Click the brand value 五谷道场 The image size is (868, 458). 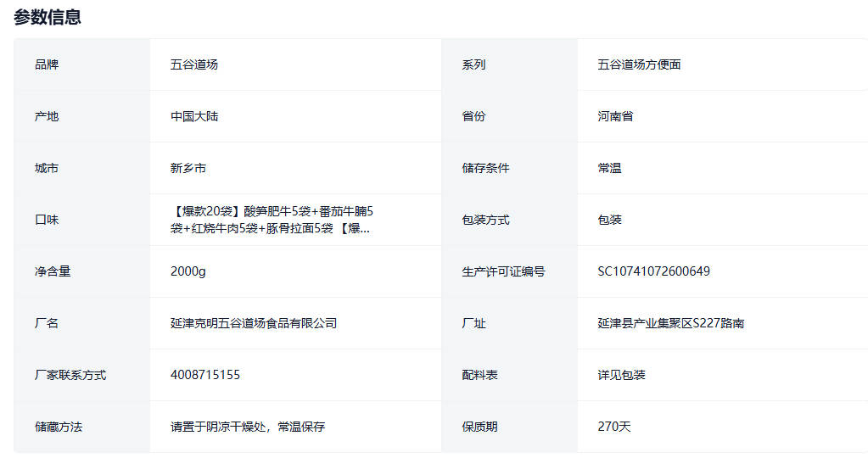[x=194, y=64]
